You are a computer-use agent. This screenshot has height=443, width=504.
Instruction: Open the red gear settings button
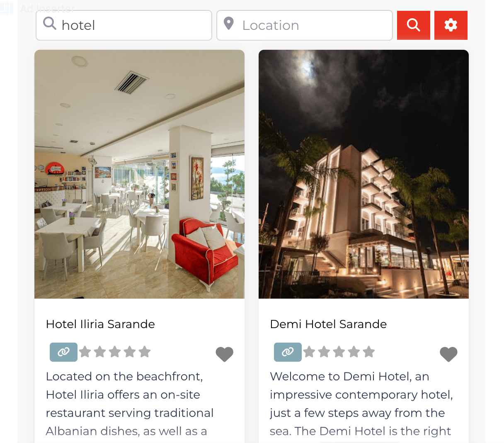(x=451, y=25)
